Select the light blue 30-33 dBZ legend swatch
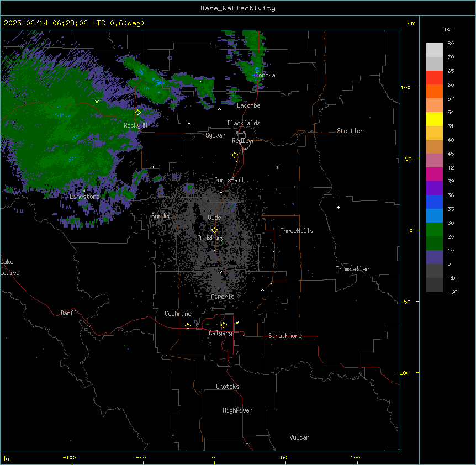 (x=434, y=215)
